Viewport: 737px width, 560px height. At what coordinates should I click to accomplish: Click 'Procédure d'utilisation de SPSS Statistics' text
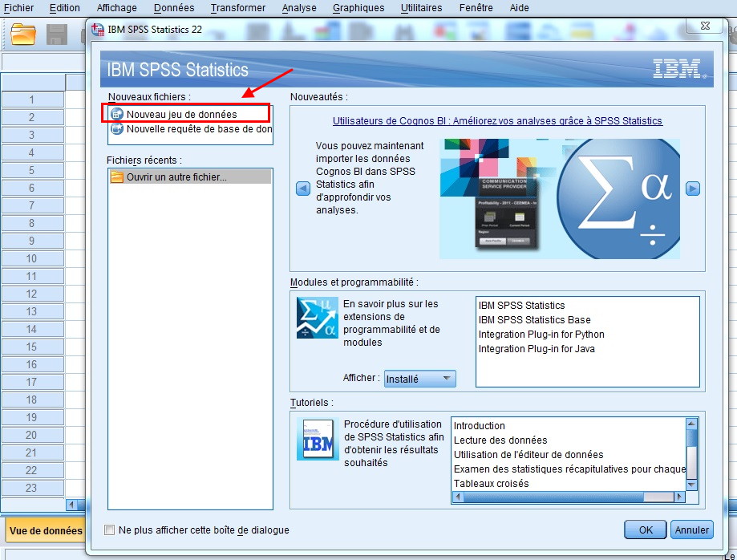(x=394, y=443)
